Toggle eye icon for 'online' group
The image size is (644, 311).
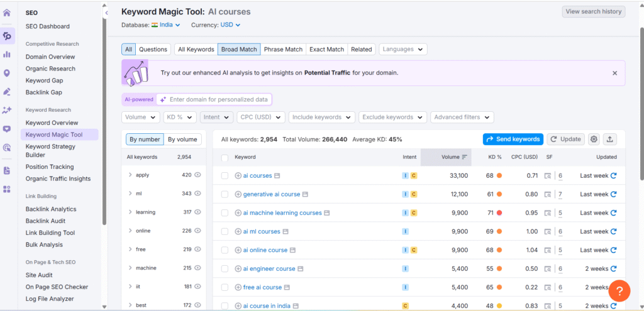coord(197,231)
